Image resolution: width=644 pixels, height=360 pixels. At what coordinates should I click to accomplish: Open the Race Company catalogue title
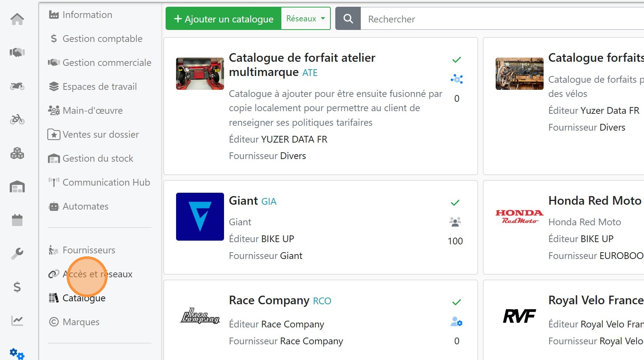[269, 300]
